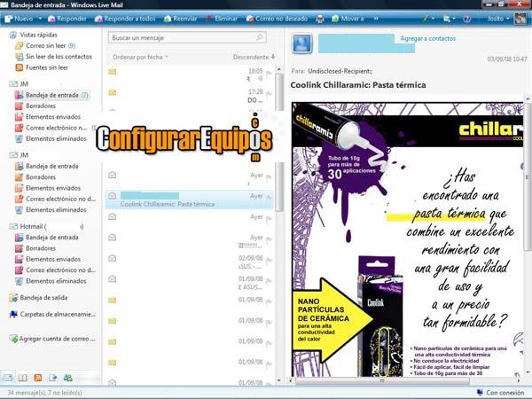532x399 pixels.
Task: Open the Mover a command
Action: click(348, 19)
